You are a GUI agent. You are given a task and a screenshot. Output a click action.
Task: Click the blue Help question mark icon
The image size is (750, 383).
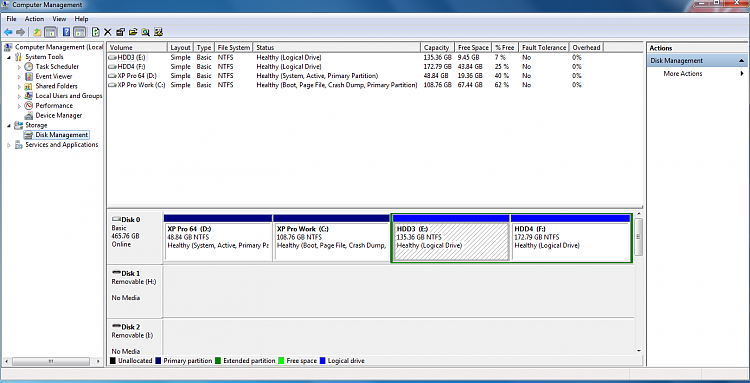[x=66, y=33]
